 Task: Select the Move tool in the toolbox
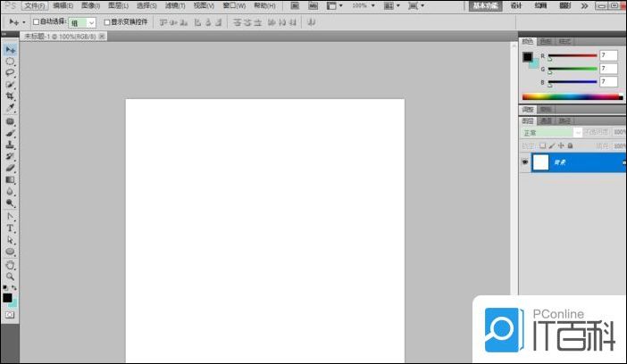11,50
